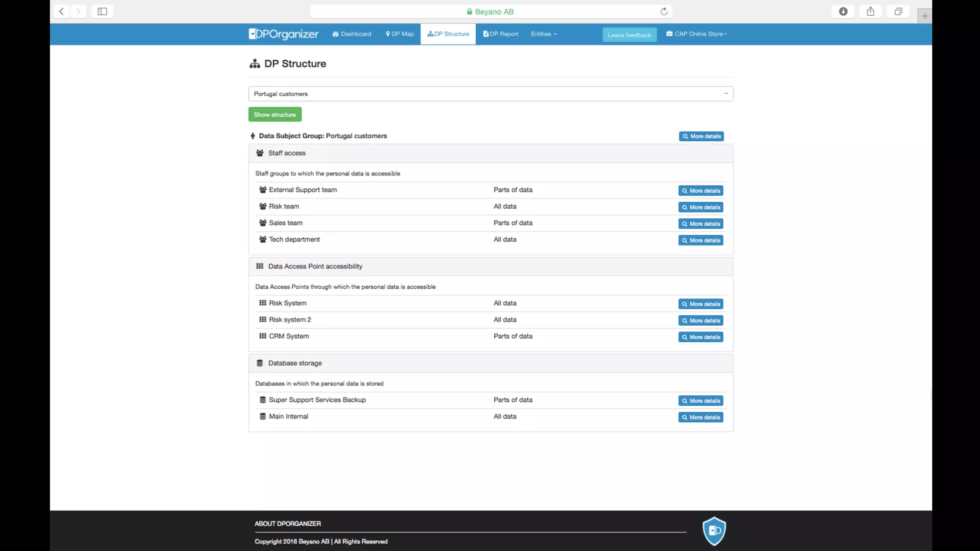Click the Leave feedback button
This screenshot has width=980, height=551.
coord(629,35)
